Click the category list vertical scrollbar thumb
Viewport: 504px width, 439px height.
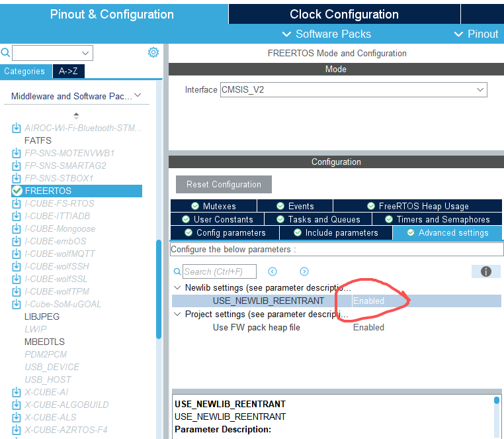(159, 289)
